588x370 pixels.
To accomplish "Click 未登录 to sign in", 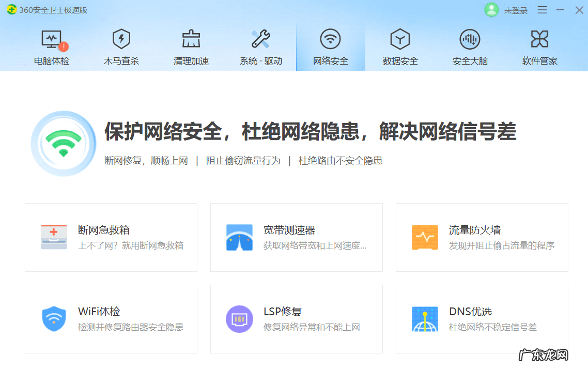I will 515,10.
